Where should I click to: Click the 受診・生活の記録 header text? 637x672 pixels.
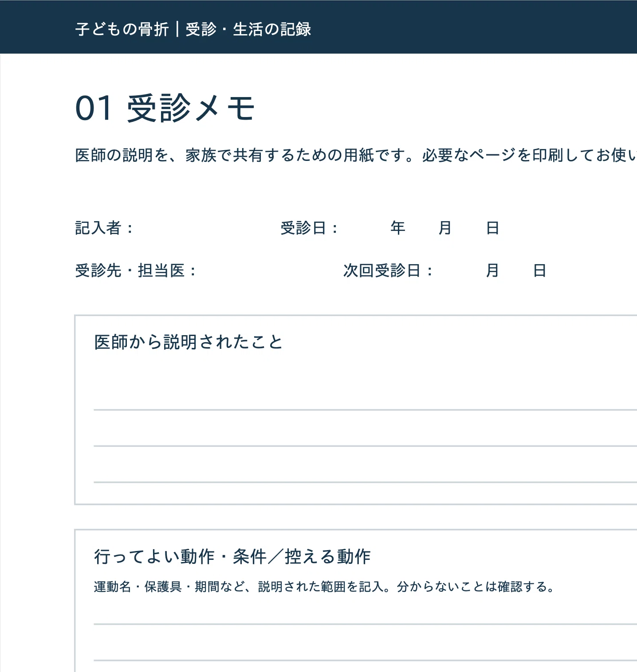tap(248, 29)
